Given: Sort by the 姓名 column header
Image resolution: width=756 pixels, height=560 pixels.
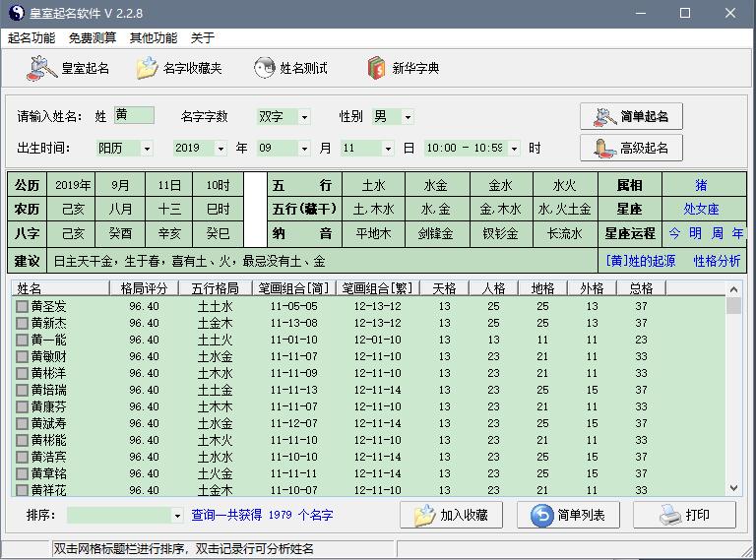Looking at the screenshot, I should coord(60,288).
